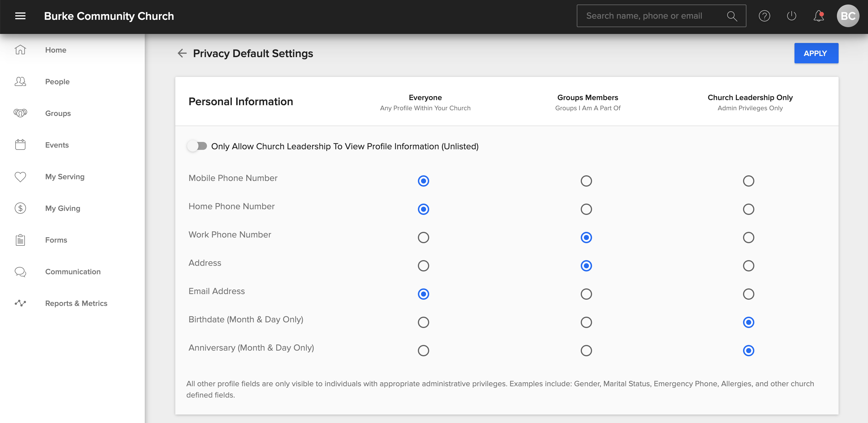
Task: Set Email Address to Church Leadership Only
Action: [x=748, y=294]
